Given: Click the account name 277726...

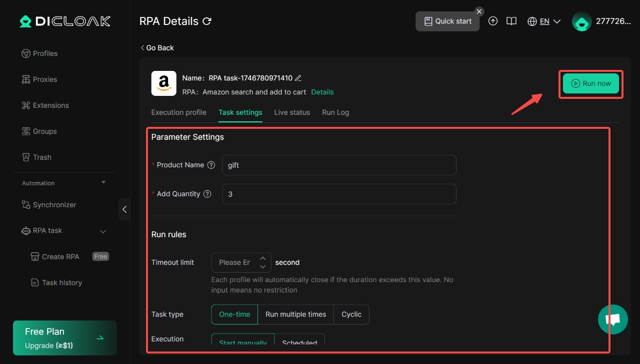Looking at the screenshot, I should pos(613,21).
